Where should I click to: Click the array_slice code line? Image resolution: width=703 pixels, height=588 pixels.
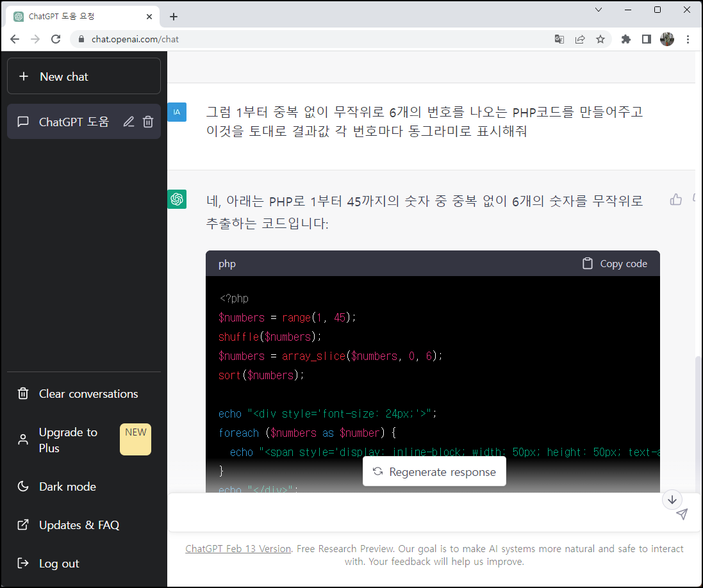click(331, 356)
